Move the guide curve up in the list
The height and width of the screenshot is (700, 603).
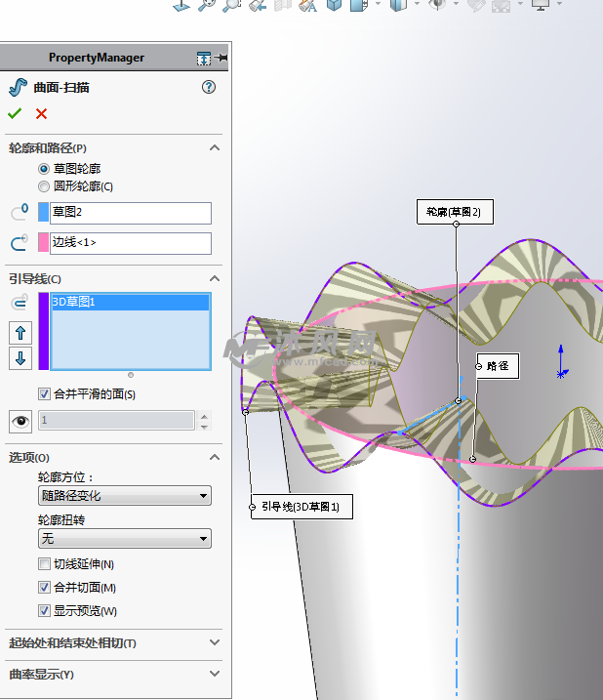(x=20, y=333)
